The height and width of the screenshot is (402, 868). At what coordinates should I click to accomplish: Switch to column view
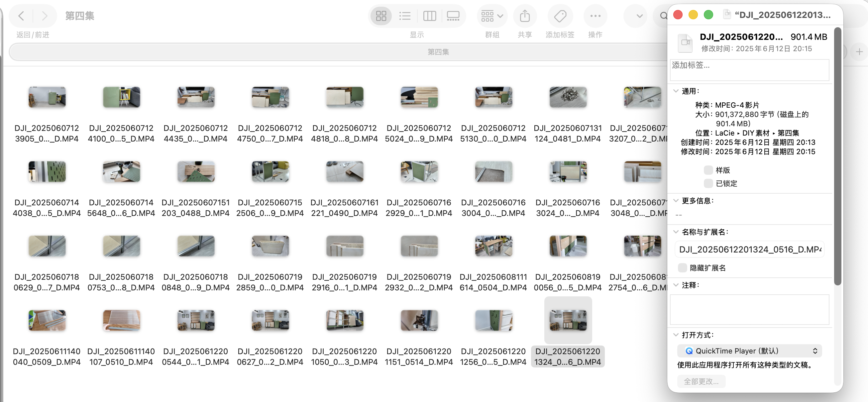point(429,16)
